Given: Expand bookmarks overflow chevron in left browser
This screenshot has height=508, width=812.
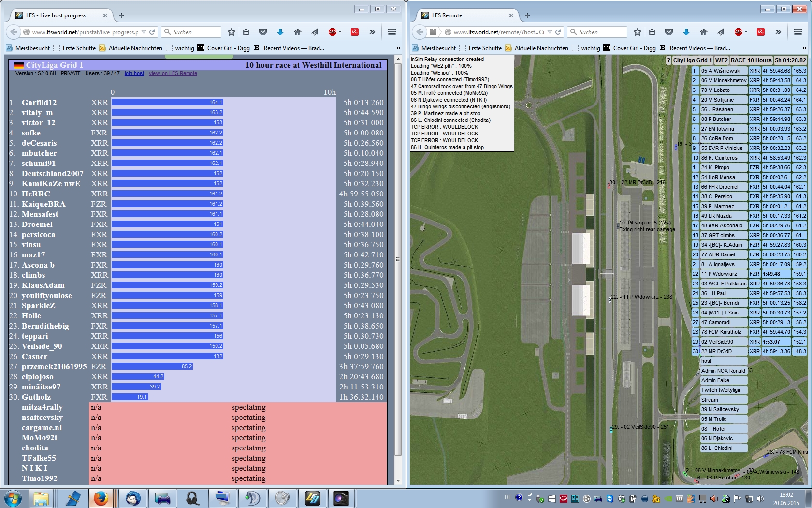Looking at the screenshot, I should pyautogui.click(x=398, y=48).
